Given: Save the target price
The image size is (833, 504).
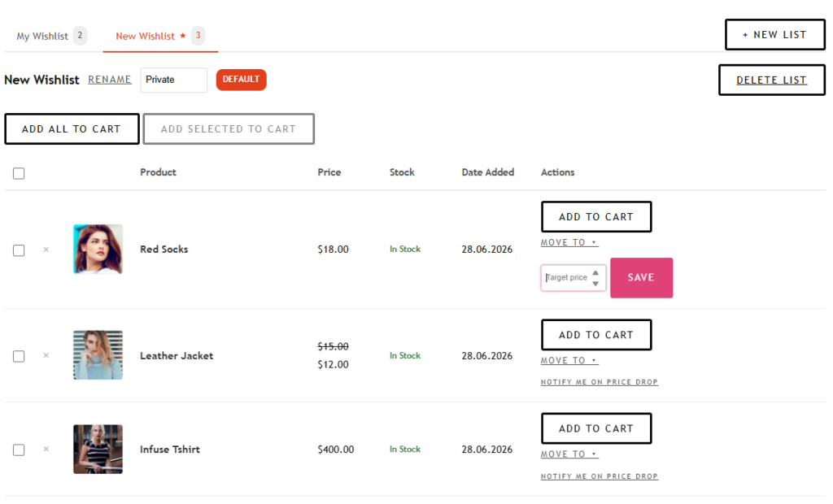Looking at the screenshot, I should [x=641, y=278].
